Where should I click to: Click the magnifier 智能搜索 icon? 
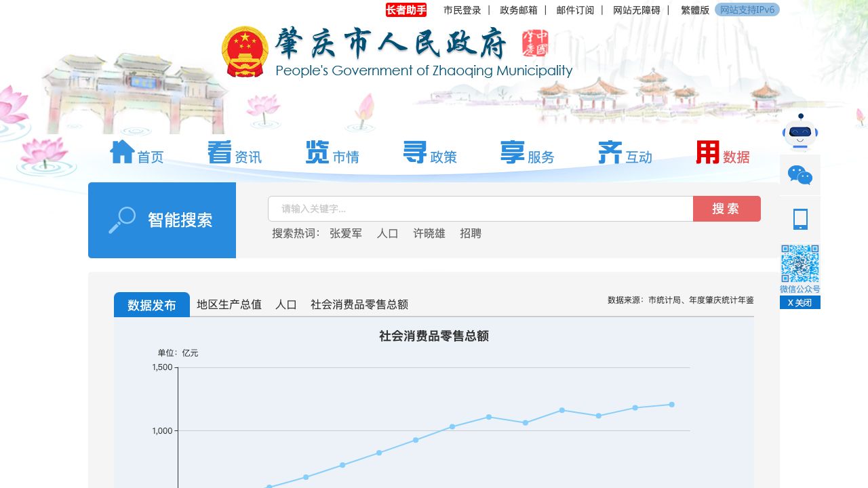click(122, 220)
